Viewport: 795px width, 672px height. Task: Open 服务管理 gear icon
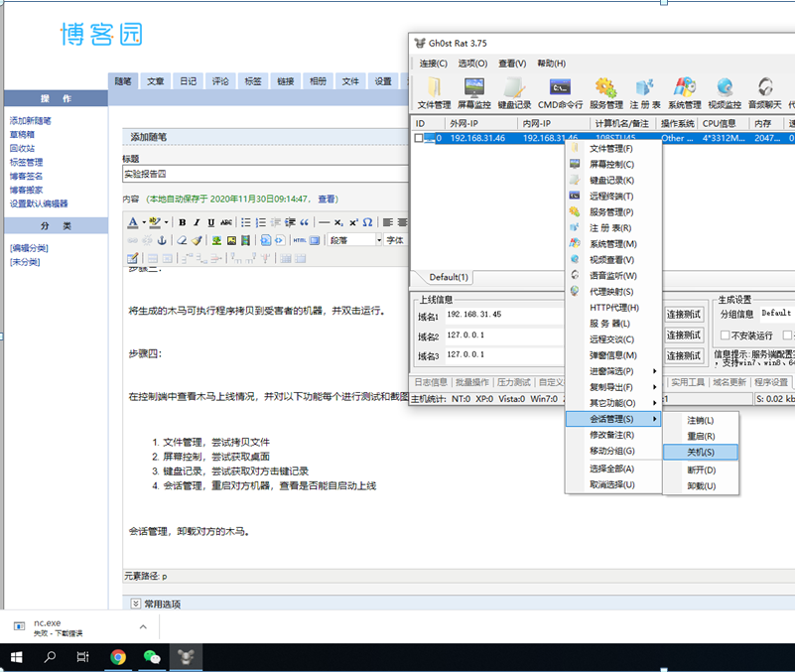click(x=605, y=93)
